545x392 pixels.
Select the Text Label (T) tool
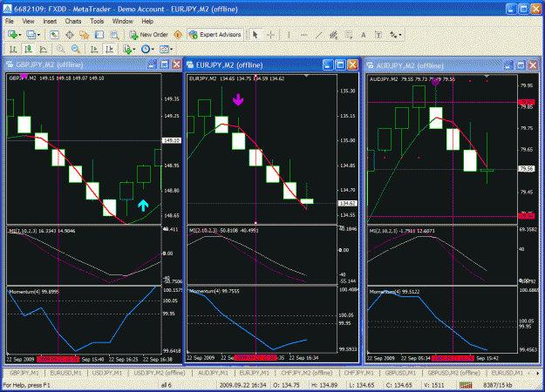pyautogui.click(x=378, y=35)
